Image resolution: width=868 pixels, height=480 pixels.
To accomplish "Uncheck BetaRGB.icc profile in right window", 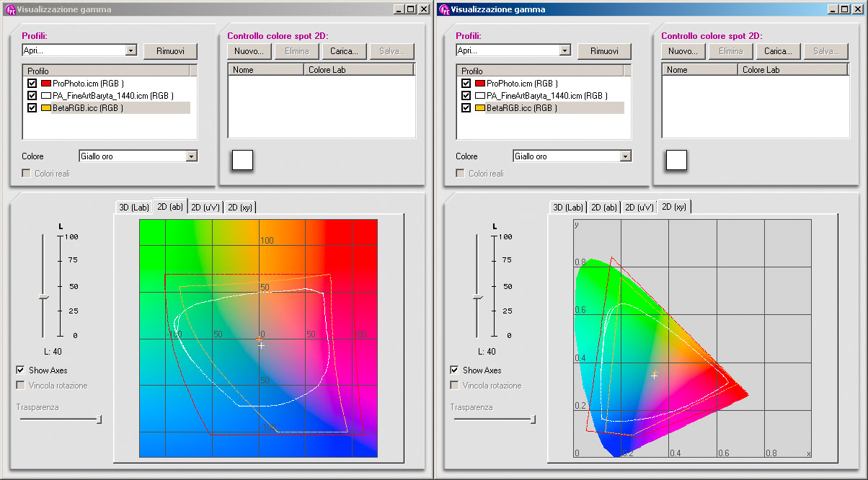I will click(466, 108).
